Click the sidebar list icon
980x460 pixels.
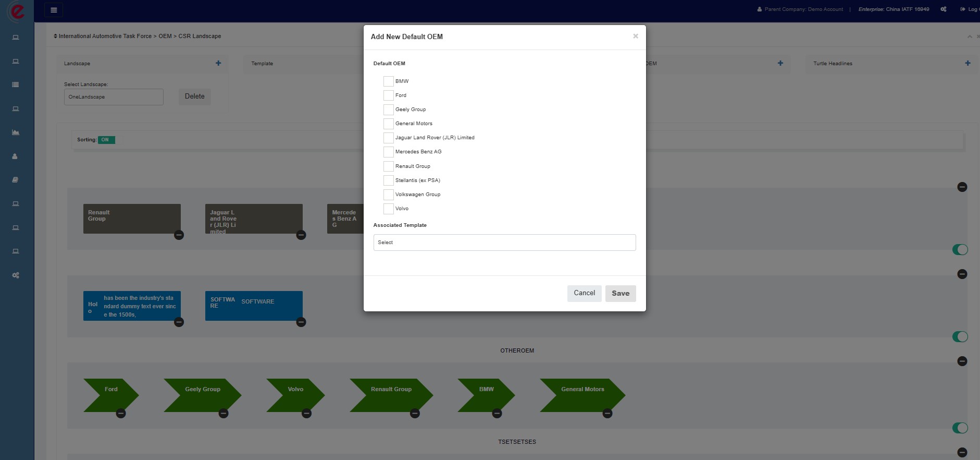[x=16, y=84]
